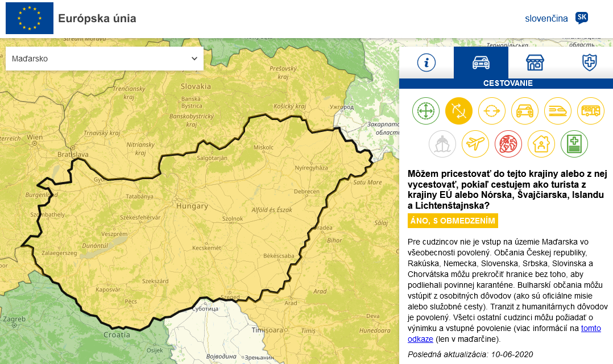613x364 pixels.
Task: Click the green four-arrows movement icon
Action: click(x=426, y=111)
